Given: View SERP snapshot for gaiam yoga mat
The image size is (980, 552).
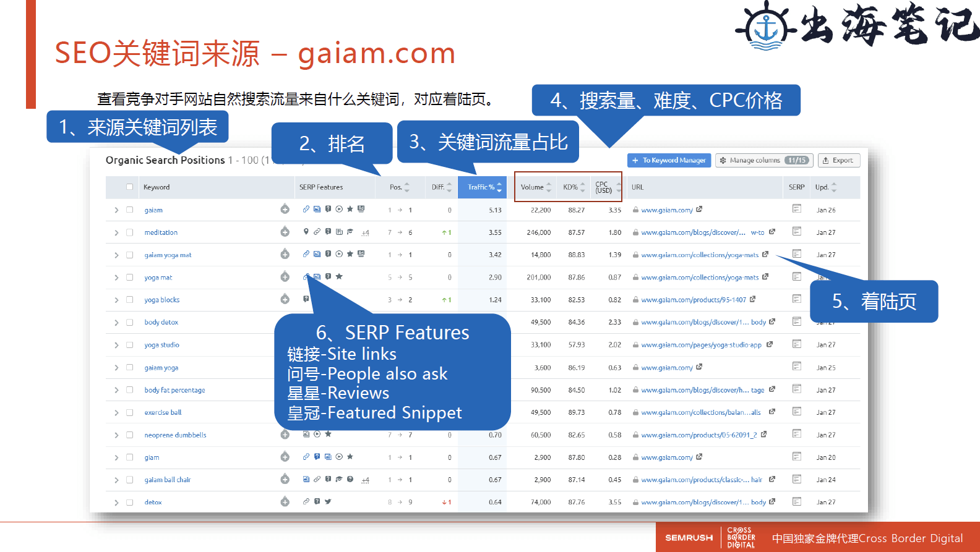Looking at the screenshot, I should coord(797,253).
